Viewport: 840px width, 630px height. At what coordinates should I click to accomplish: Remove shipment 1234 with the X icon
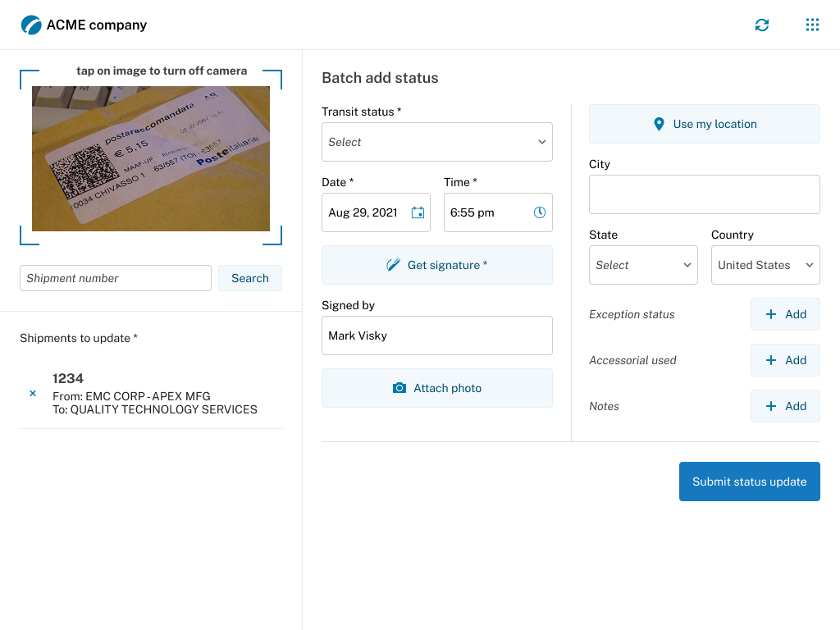(x=33, y=394)
